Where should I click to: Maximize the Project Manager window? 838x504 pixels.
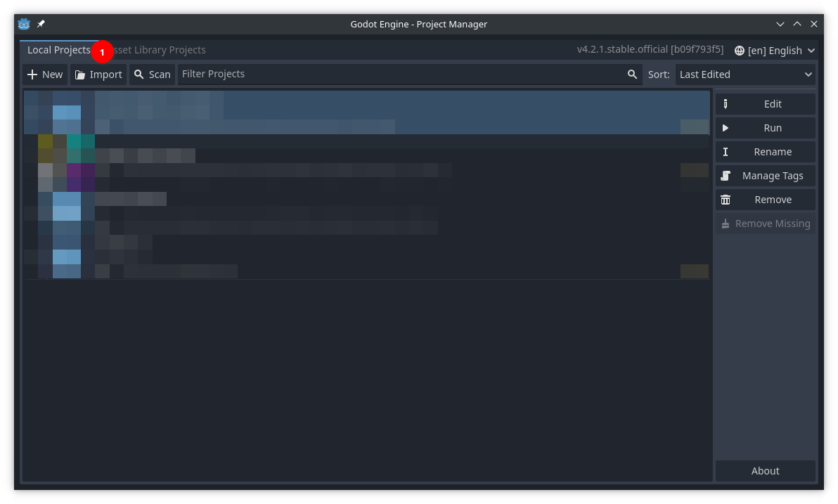[x=797, y=24]
